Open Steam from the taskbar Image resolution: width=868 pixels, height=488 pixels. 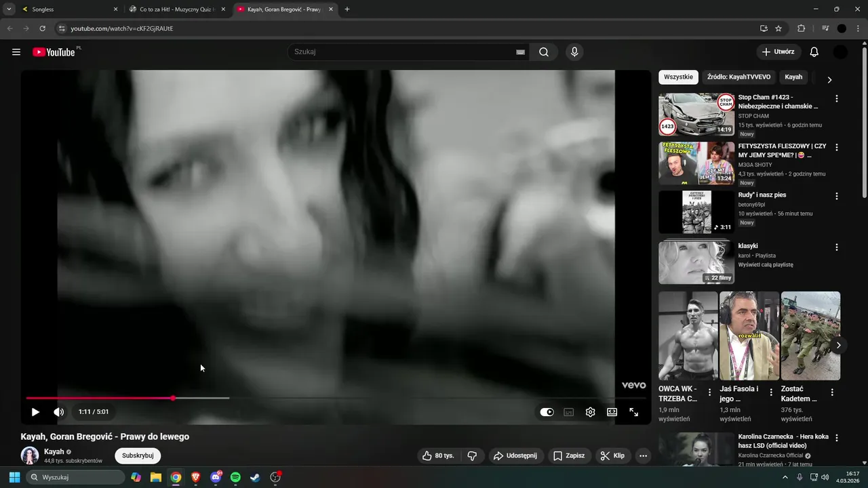pyautogui.click(x=255, y=477)
